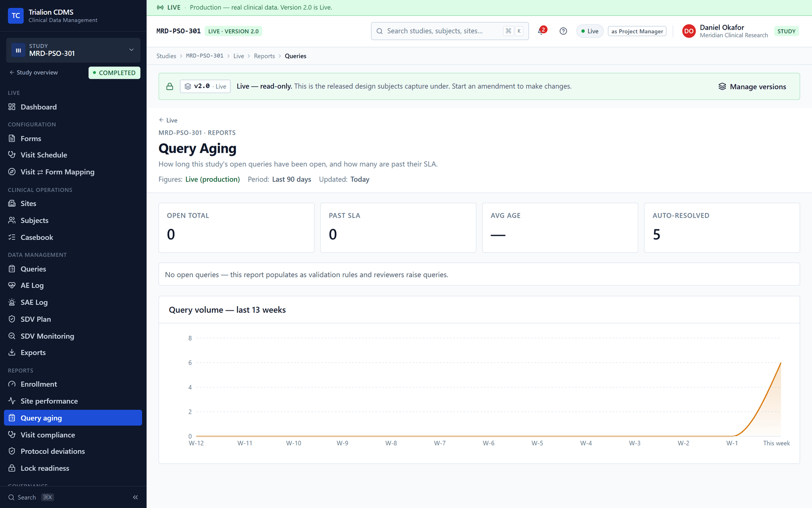Open Studies in the breadcrumb
The image size is (812, 508).
click(x=166, y=56)
